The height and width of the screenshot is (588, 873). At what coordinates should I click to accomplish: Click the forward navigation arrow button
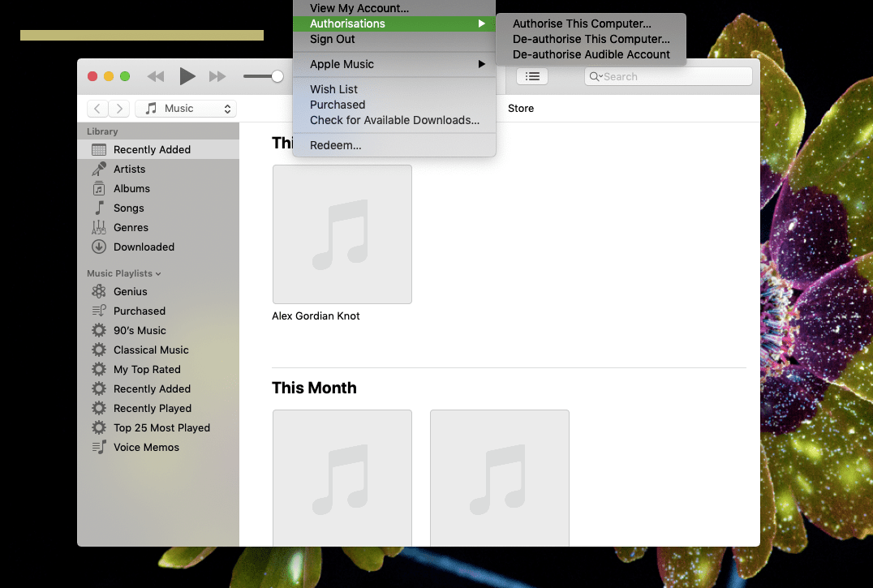(119, 109)
